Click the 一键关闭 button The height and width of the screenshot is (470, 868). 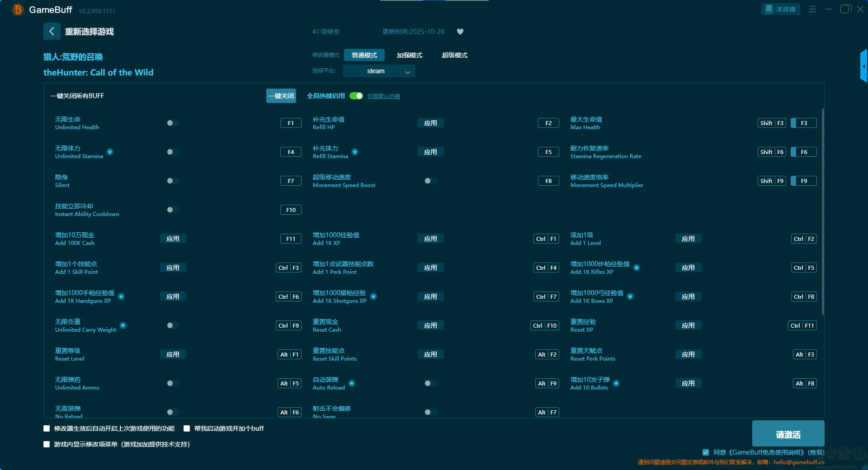[281, 96]
